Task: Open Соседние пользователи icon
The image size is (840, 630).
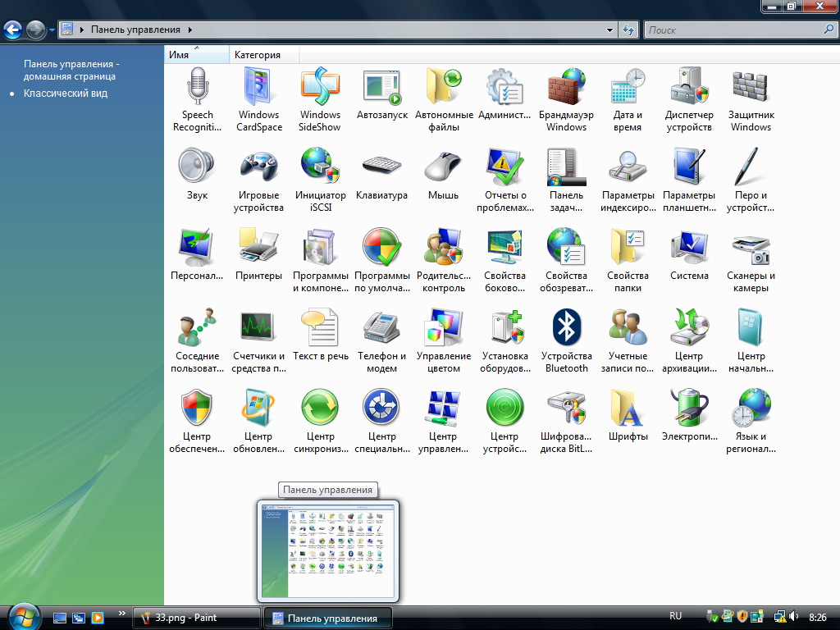Action: click(x=197, y=327)
